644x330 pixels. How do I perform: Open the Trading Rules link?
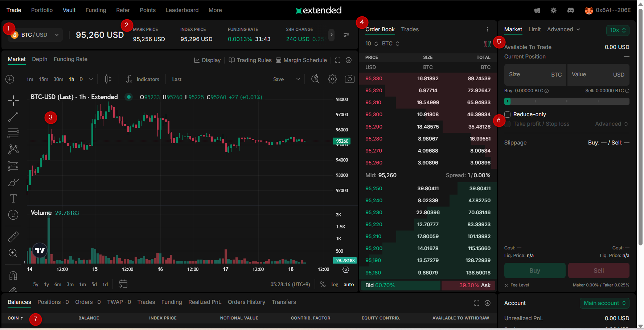250,60
